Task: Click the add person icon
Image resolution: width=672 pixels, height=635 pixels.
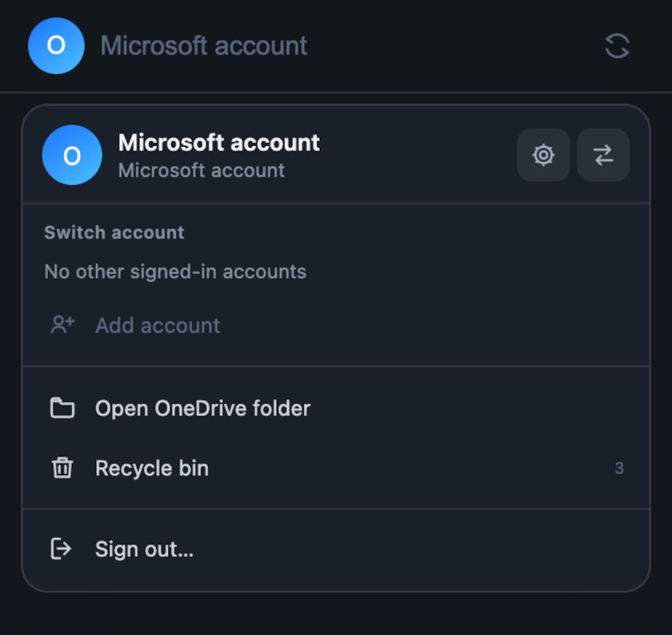Action: (62, 324)
